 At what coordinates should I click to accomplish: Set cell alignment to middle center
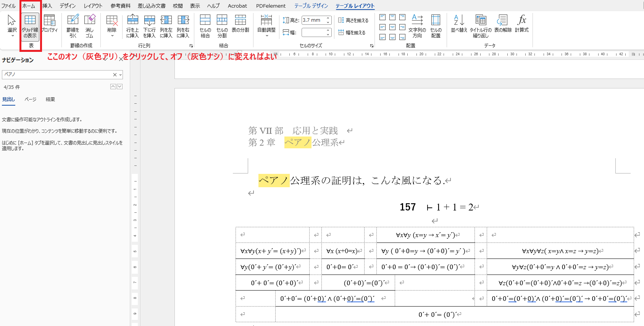point(392,27)
